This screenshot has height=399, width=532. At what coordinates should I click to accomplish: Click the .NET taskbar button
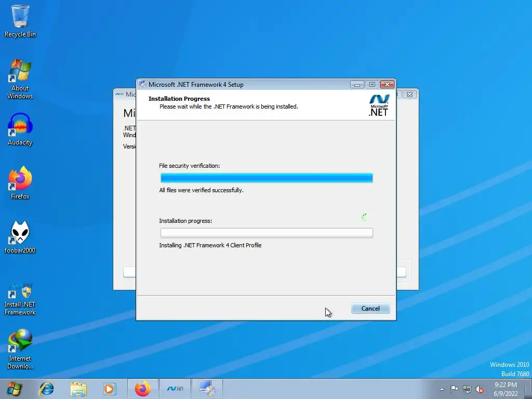click(175, 389)
